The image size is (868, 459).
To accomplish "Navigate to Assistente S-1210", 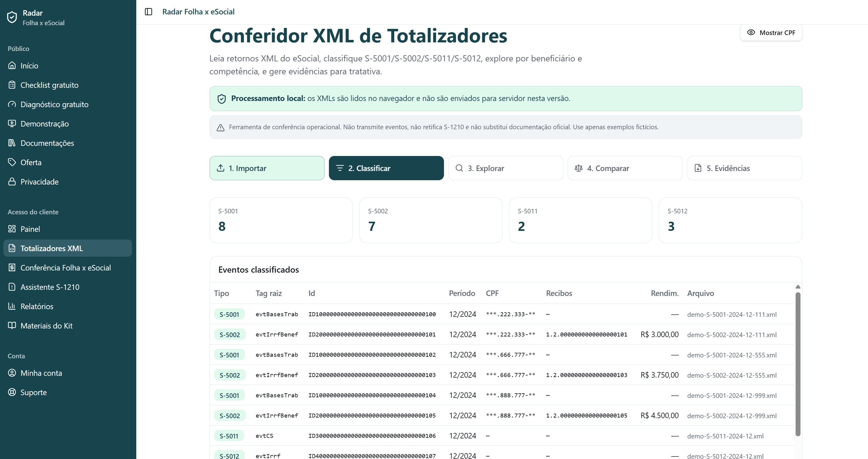I will [68, 287].
